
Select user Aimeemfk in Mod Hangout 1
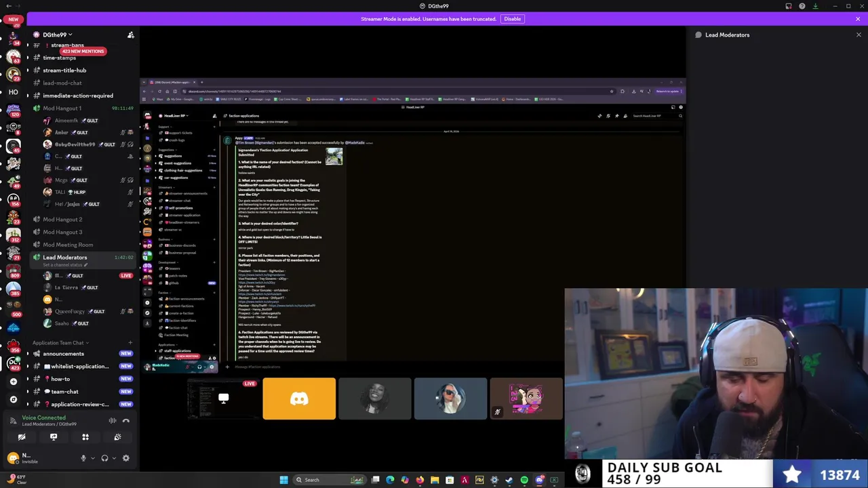click(66, 121)
